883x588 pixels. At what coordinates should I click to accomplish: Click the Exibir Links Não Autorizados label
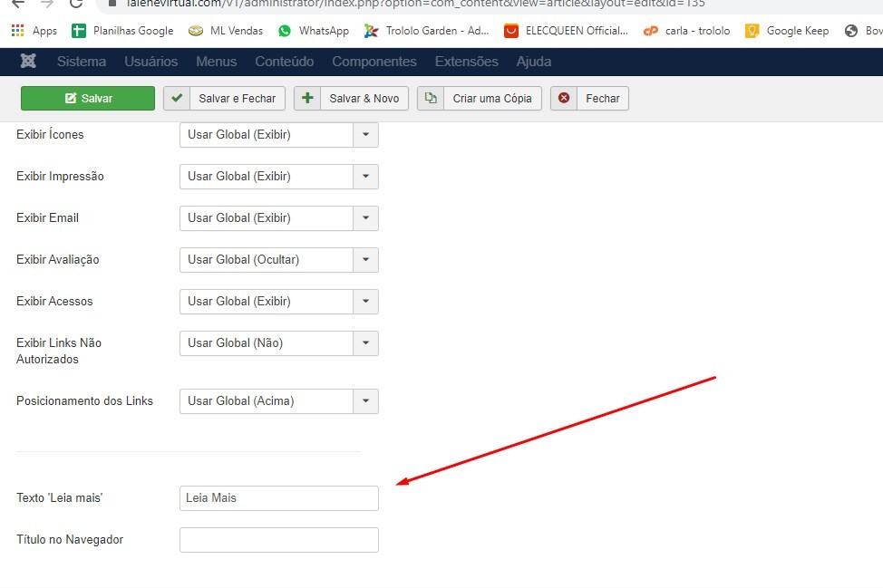pyautogui.click(x=59, y=351)
